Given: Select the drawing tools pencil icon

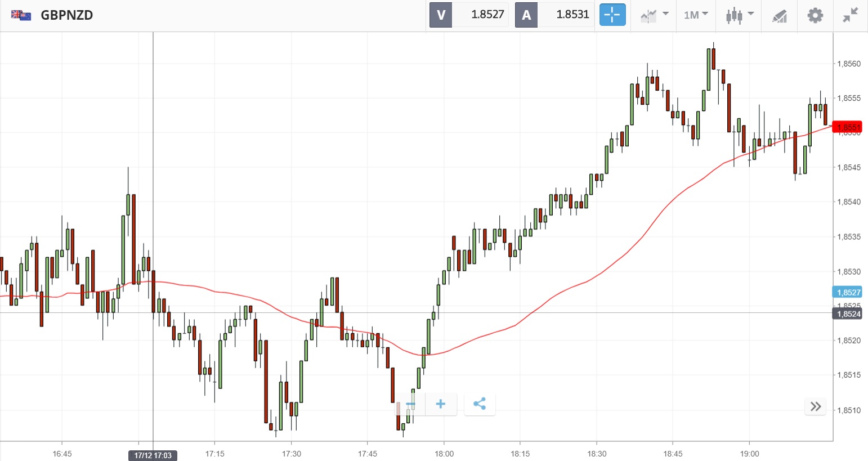Looking at the screenshot, I should click(x=780, y=16).
